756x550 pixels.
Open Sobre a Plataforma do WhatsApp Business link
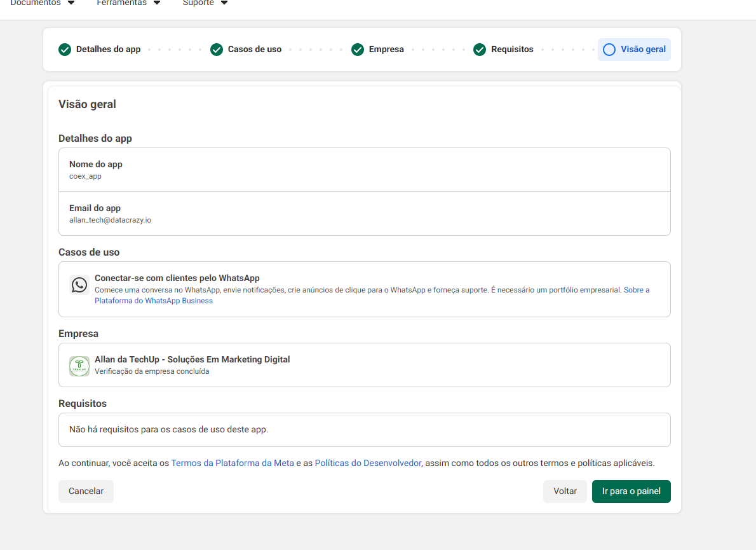[x=153, y=301]
